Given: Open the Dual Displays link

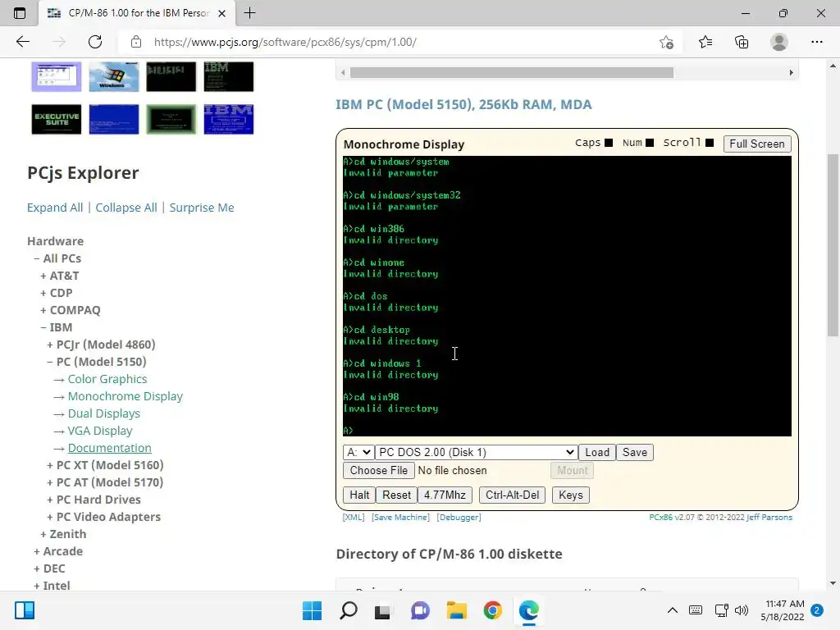Looking at the screenshot, I should point(104,413).
